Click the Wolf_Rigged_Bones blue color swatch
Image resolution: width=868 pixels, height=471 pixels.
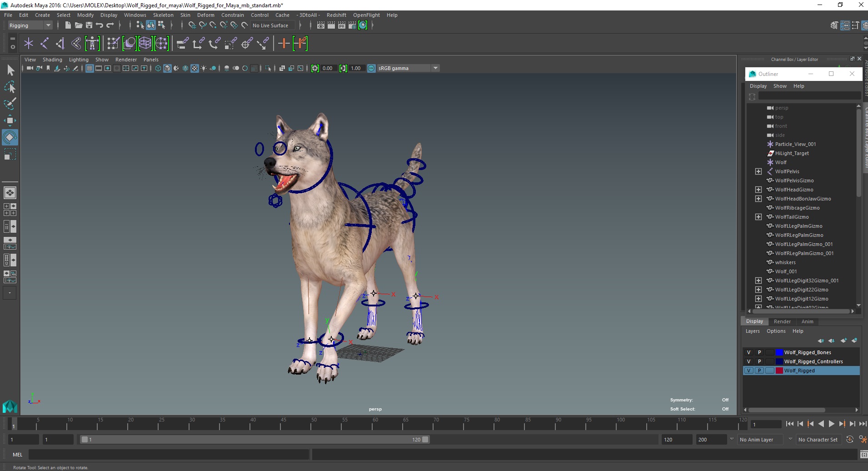pyautogui.click(x=779, y=352)
